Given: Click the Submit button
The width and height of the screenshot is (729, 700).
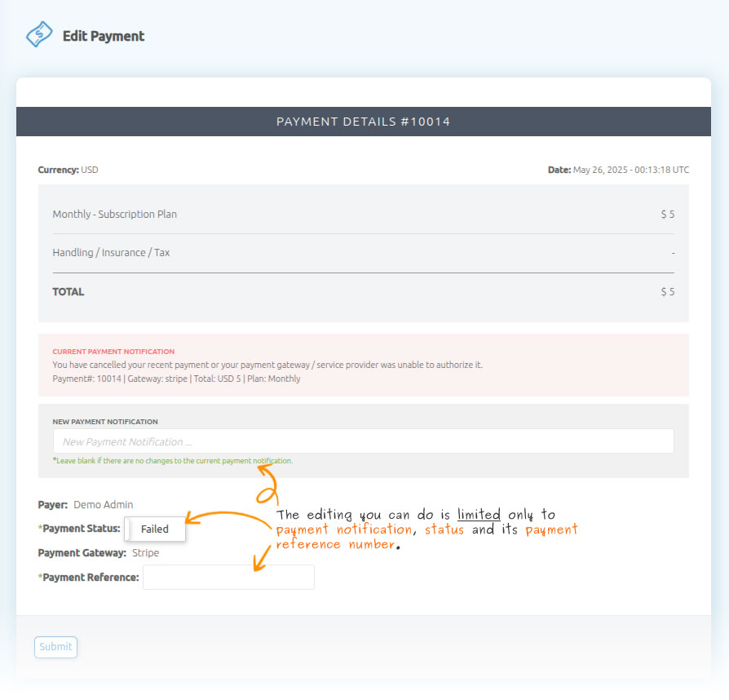Looking at the screenshot, I should 55,647.
